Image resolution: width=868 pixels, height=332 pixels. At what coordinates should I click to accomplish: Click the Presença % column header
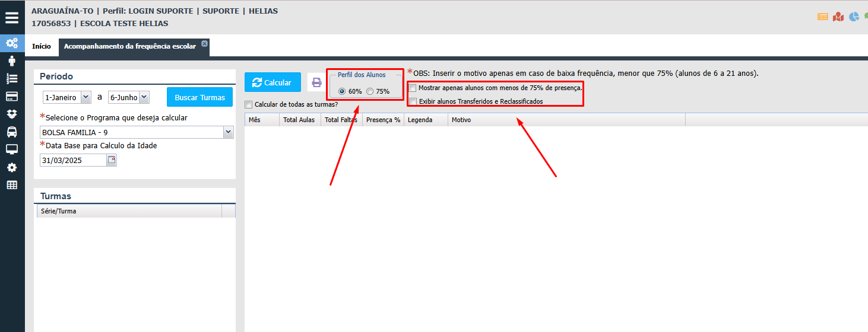tap(383, 120)
